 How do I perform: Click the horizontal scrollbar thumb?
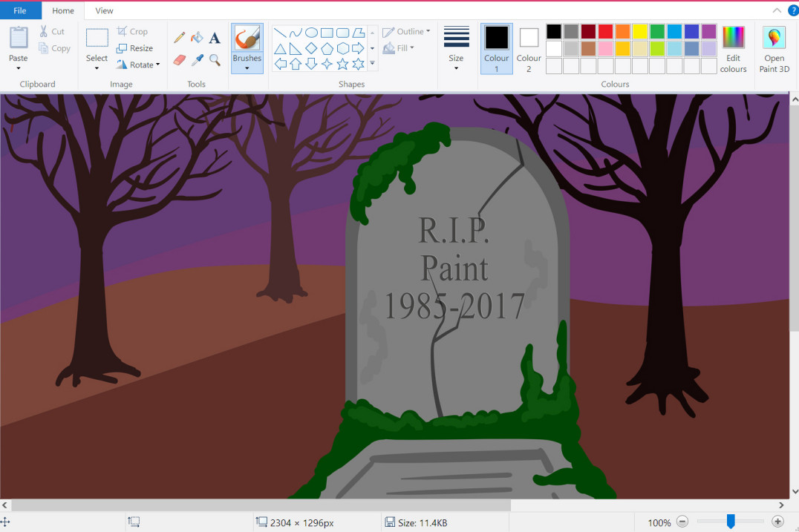[x=261, y=505]
